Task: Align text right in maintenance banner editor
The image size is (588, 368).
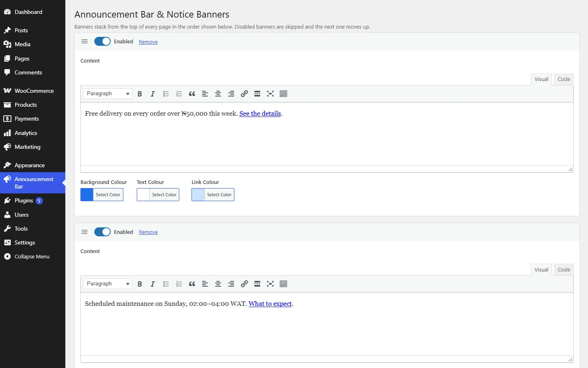Action: pyautogui.click(x=231, y=284)
